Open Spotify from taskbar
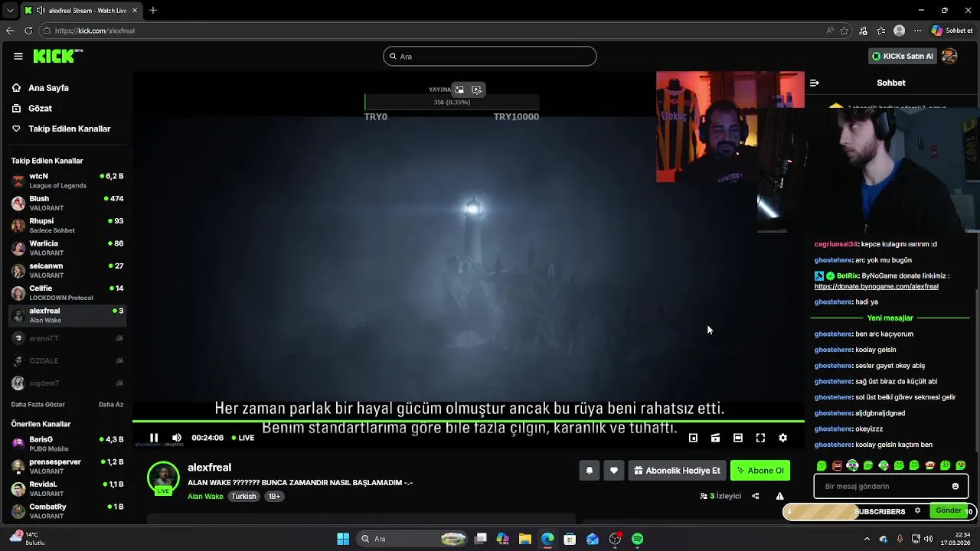The width and height of the screenshot is (980, 551). 638,539
